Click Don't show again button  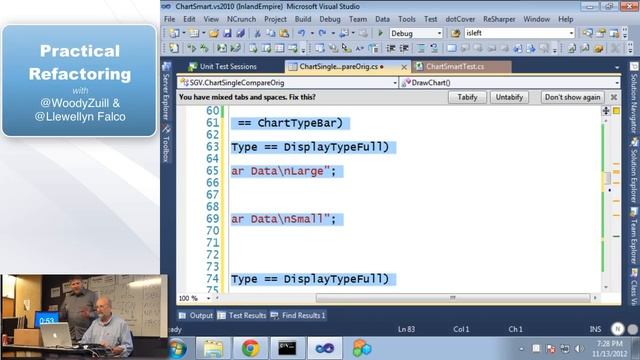coord(572,97)
